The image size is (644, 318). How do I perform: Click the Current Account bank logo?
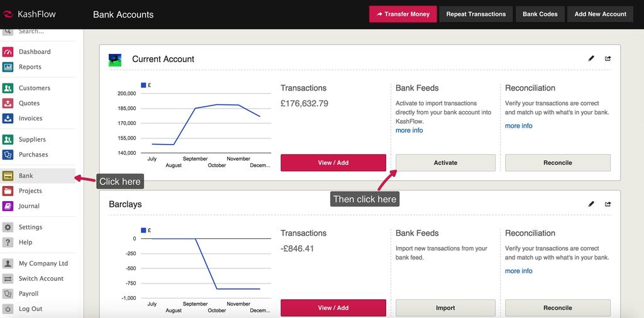pos(115,60)
